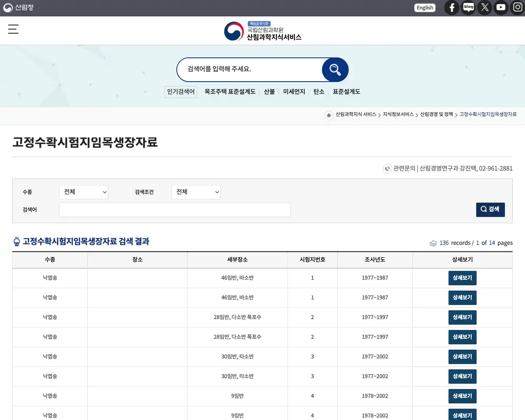Open 상세보기 for first 46임반, 바소반 row

pyautogui.click(x=462, y=278)
